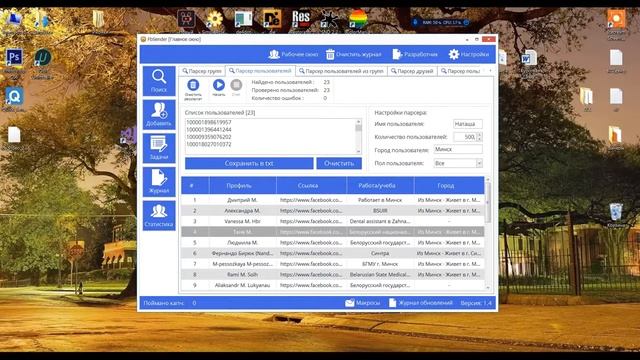
Task: Select the Vanessa M. Hbr row
Action: [333, 221]
